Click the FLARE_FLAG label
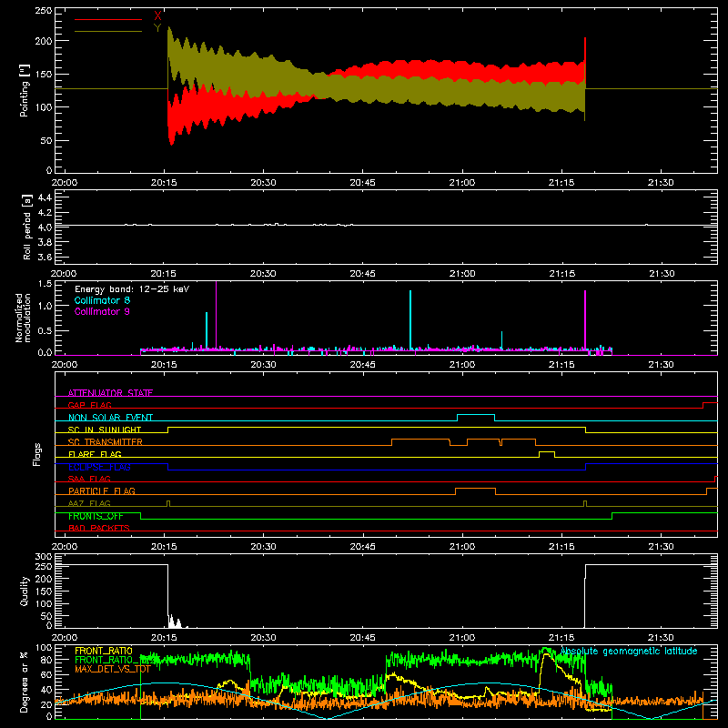Screen dimensions: 728x728 click(95, 454)
